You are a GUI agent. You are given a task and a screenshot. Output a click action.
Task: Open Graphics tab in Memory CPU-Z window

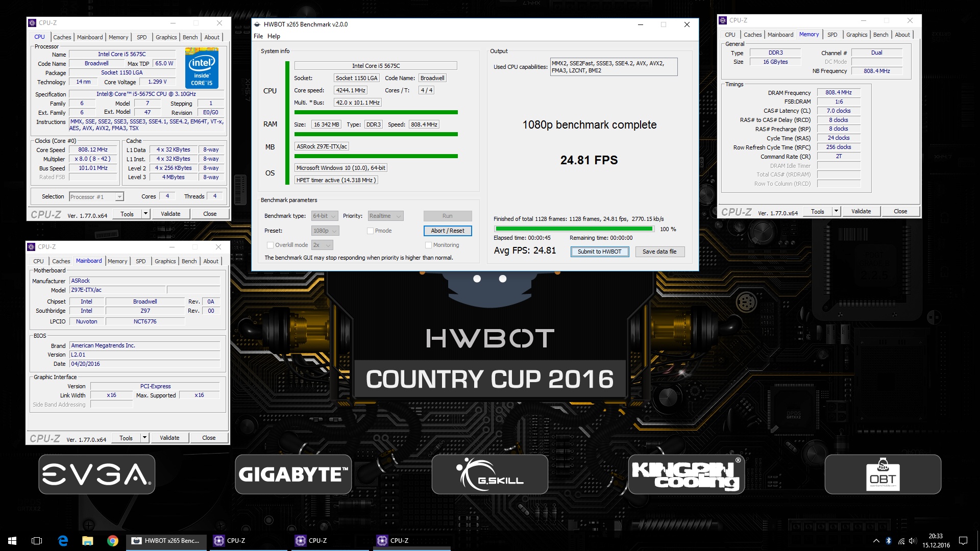(x=857, y=35)
